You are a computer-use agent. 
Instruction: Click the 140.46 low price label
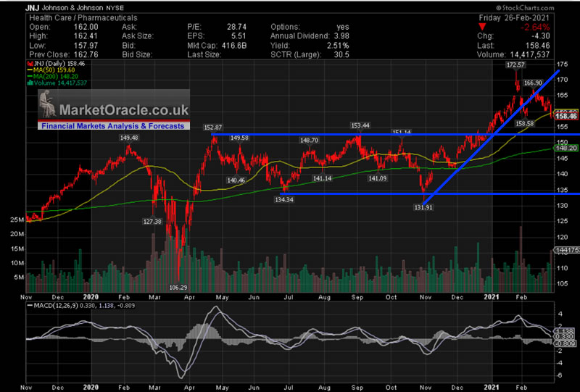click(236, 180)
